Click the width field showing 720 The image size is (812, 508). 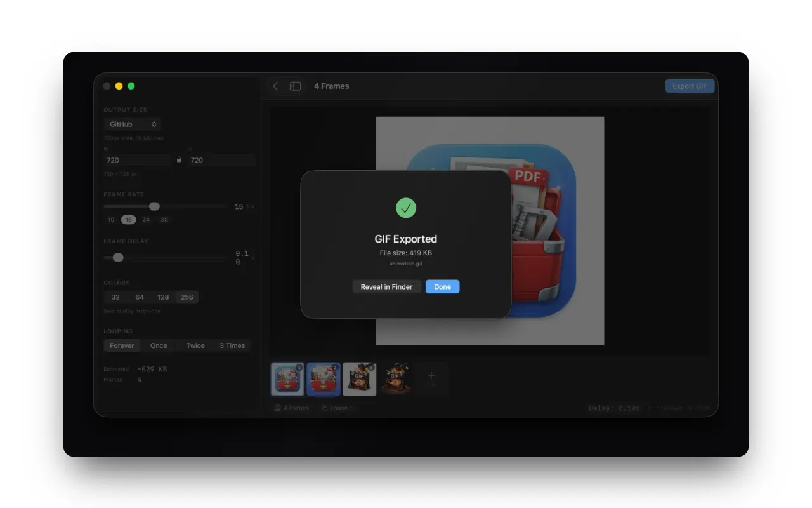[137, 160]
